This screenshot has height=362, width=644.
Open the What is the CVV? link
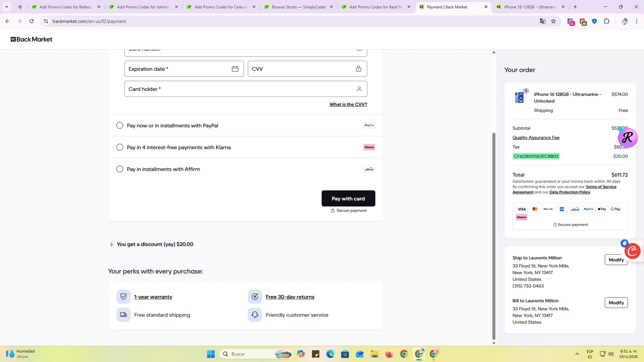348,104
